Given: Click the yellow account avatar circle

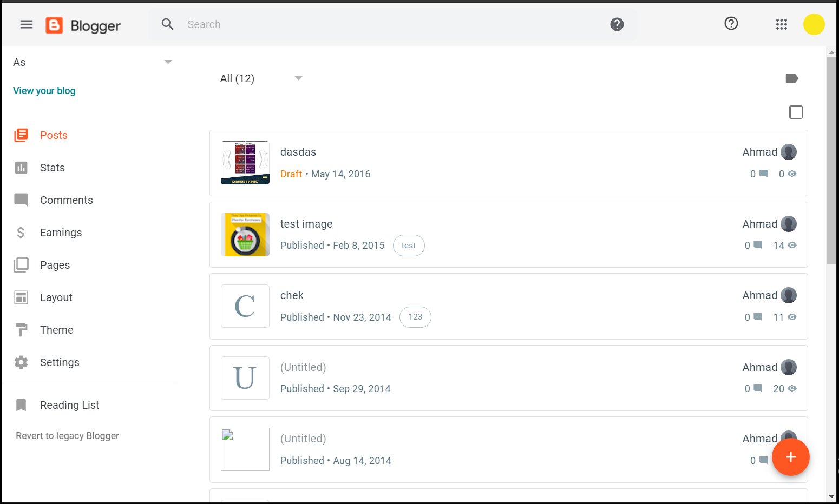Looking at the screenshot, I should click(x=814, y=24).
